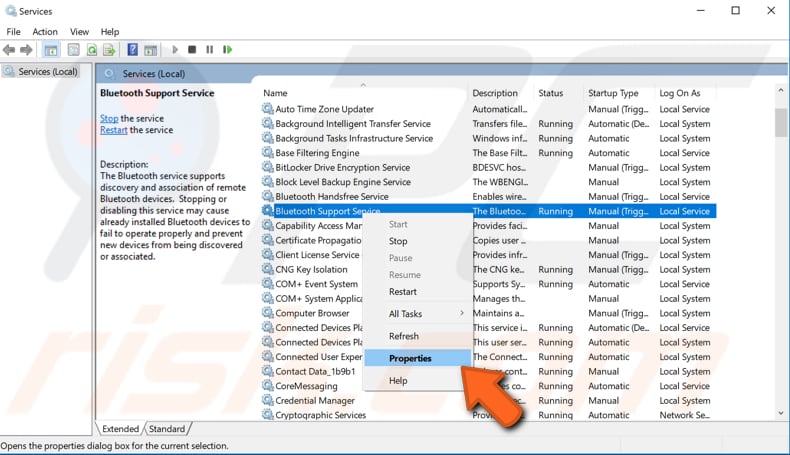The width and height of the screenshot is (790, 455).
Task: Click the Refresh toolbar icon
Action: 92,50
